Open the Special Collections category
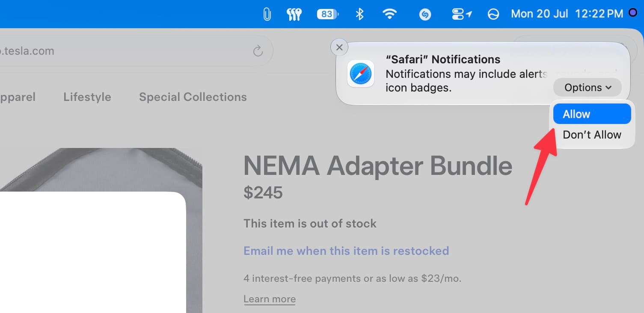This screenshot has width=644, height=313. tap(193, 97)
